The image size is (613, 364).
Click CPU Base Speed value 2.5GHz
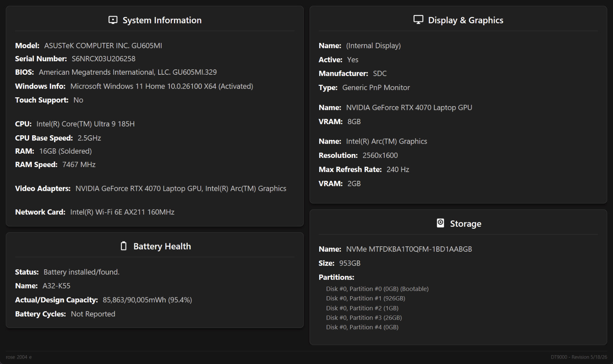(x=89, y=138)
